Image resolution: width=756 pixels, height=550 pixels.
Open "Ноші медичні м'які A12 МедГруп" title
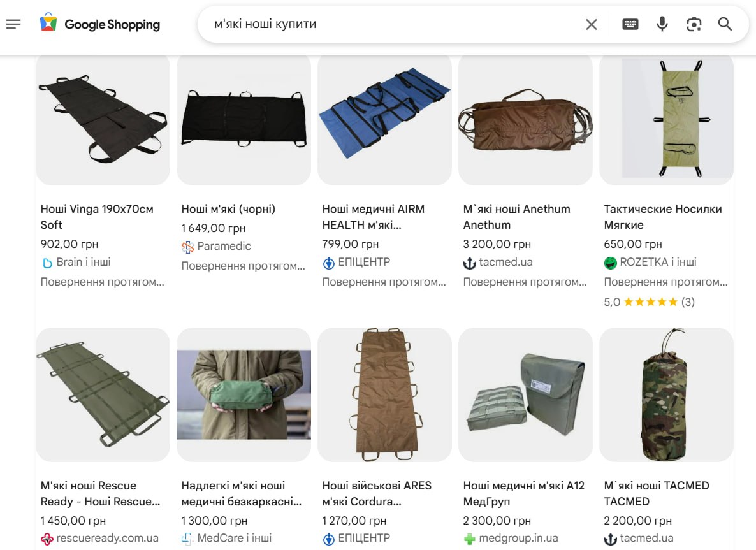pos(523,494)
